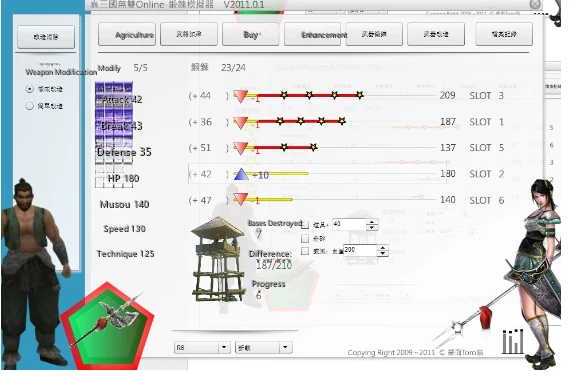The height and width of the screenshot is (376, 576).
Task: Click the first star on the SLOT 3 bar
Action: (284, 95)
